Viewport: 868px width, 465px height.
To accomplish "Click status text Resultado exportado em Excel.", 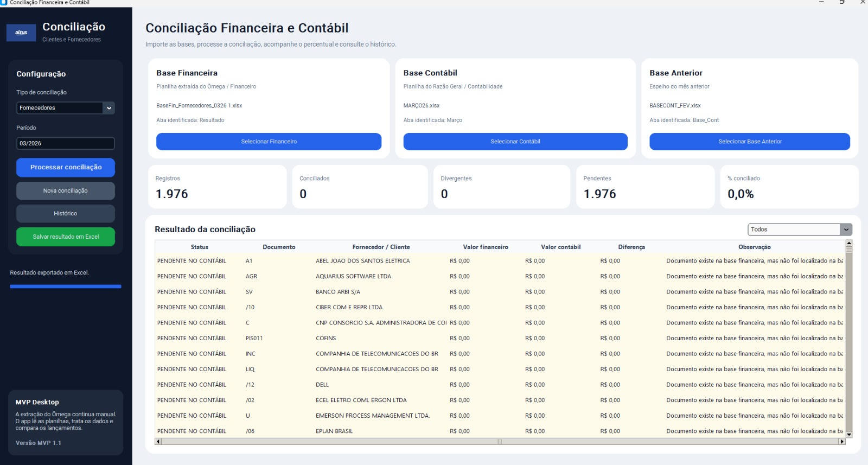I will (x=49, y=272).
